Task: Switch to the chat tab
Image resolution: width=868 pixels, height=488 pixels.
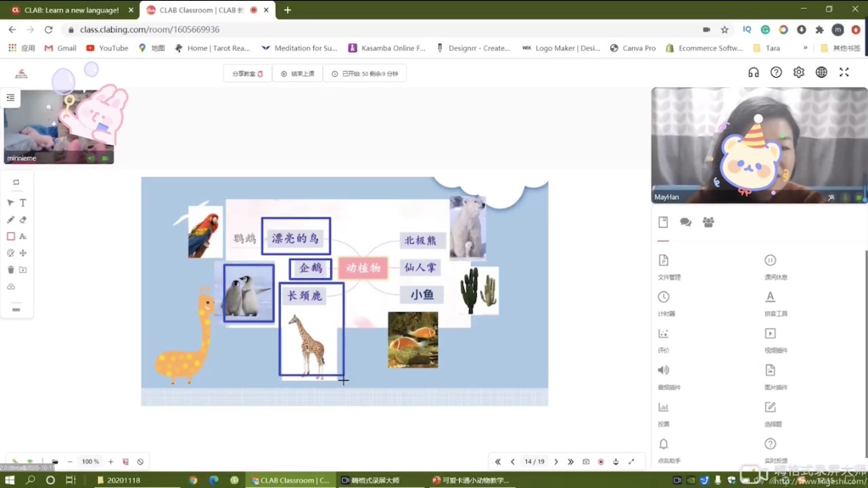Action: 685,222
